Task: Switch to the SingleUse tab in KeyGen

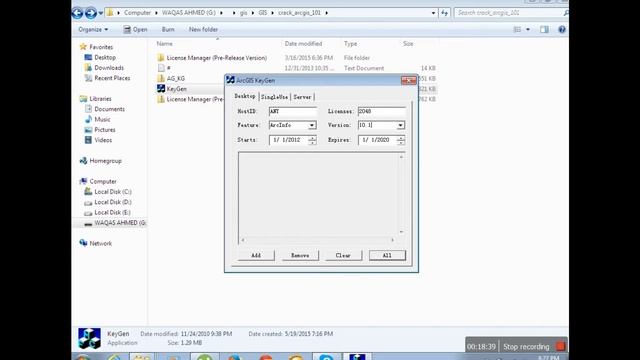Action: (x=274, y=97)
